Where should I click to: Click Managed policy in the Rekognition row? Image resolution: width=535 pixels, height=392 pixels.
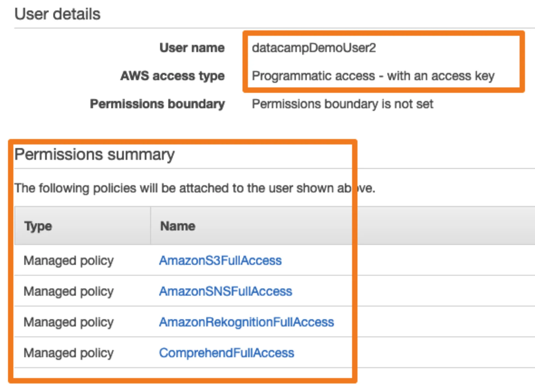point(69,322)
